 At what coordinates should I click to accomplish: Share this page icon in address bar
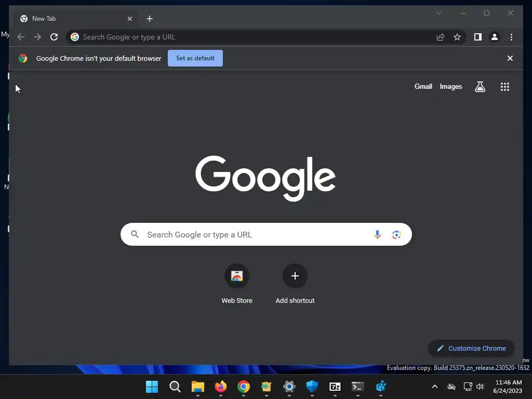click(441, 37)
